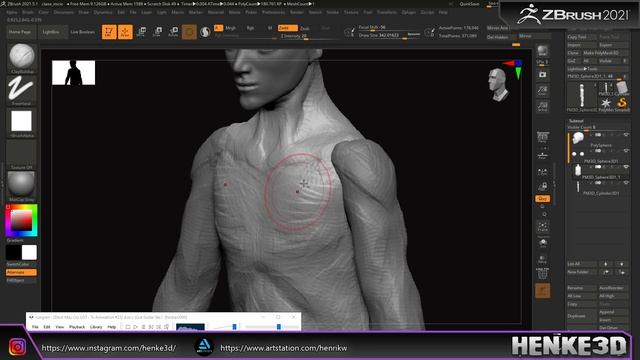
Task: Open the Document menu
Action: tap(64, 12)
